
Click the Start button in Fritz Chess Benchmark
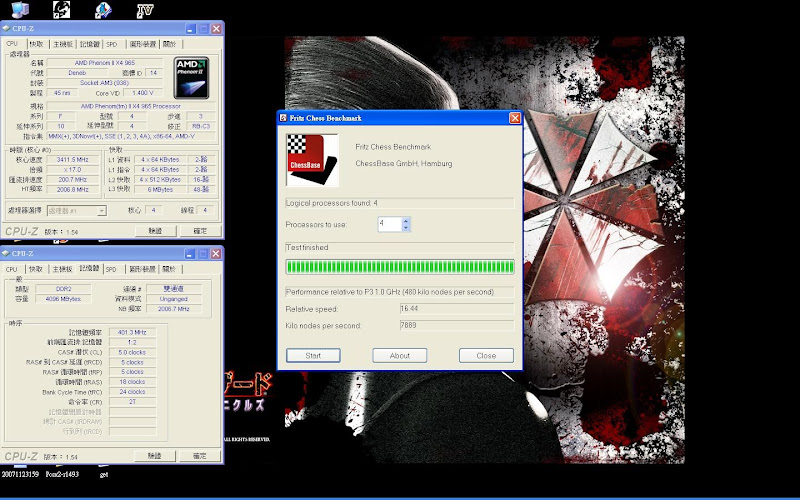coord(313,356)
